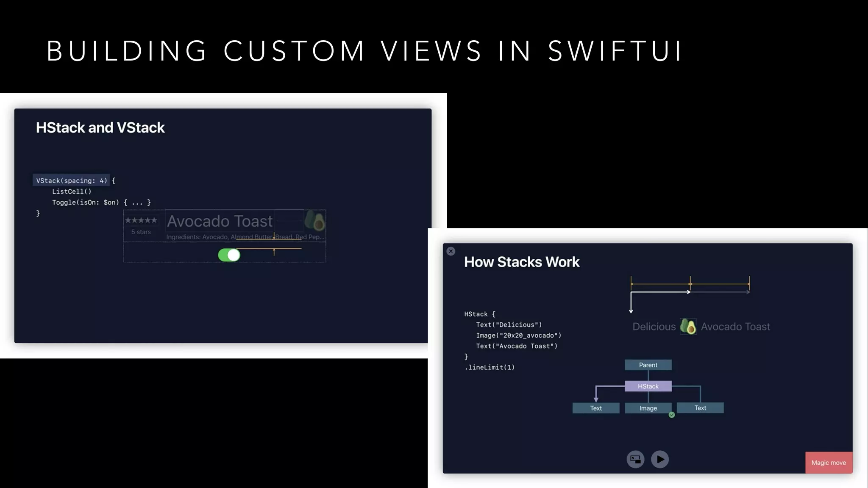Click the five-star rating icons
This screenshot has height=488, width=868.
pos(141,220)
